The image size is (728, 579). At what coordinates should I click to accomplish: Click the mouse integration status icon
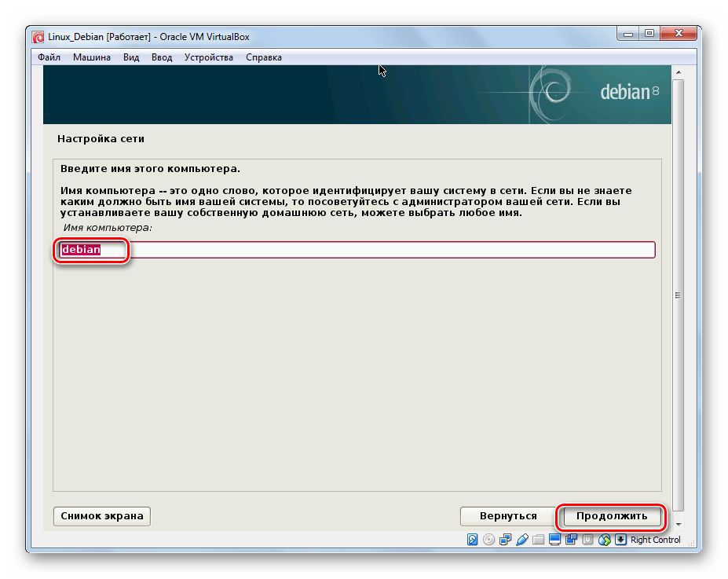coord(604,540)
